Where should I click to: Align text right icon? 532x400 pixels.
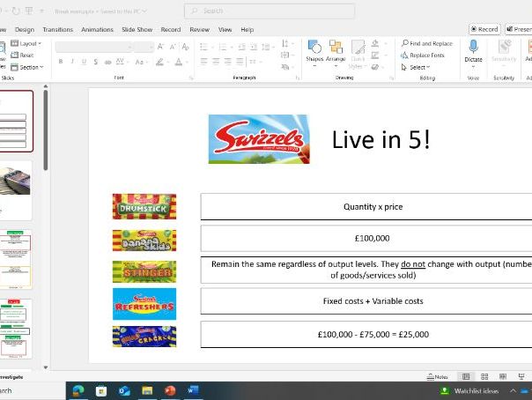click(227, 62)
